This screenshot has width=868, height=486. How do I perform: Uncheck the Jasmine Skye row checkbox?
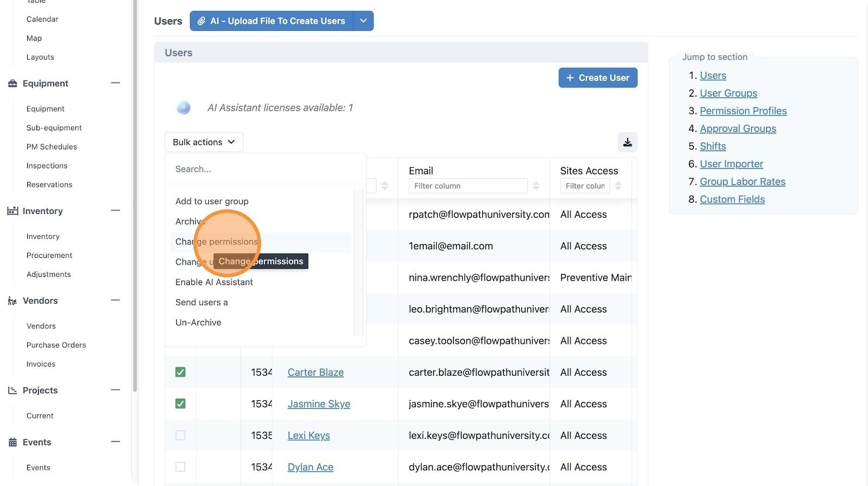pos(181,404)
